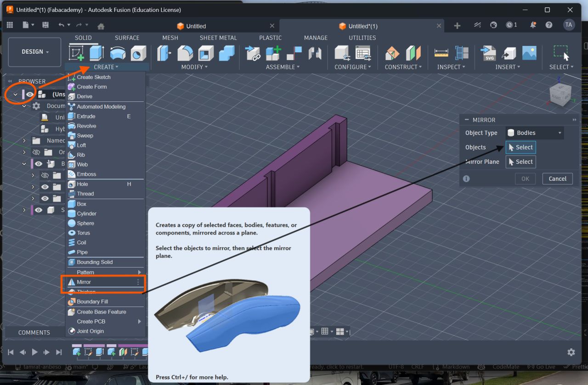Collapse the root component tree node
The width and height of the screenshot is (588, 385).
pyautogui.click(x=16, y=95)
